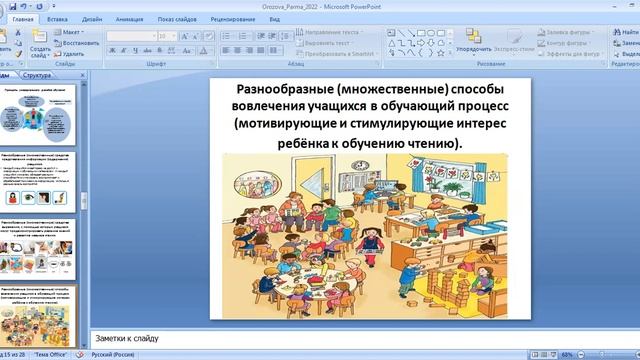Center the text alignment
The height and width of the screenshot is (360, 640).
click(x=237, y=51)
